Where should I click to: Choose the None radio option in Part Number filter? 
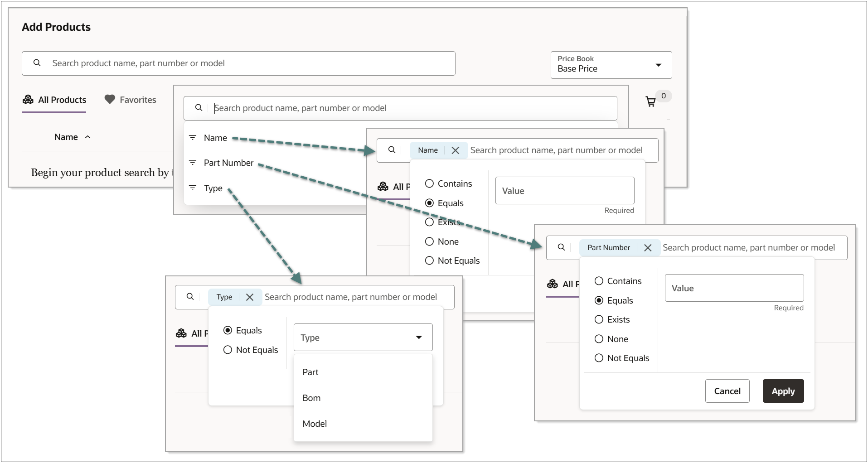tap(599, 338)
